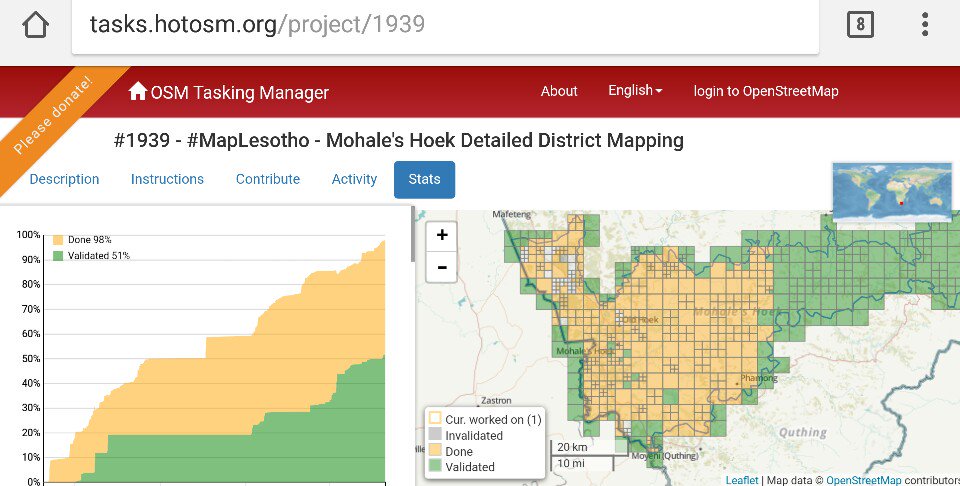Click the Invalidated gray swatch in map legend
The width and height of the screenshot is (960, 486).
435,435
